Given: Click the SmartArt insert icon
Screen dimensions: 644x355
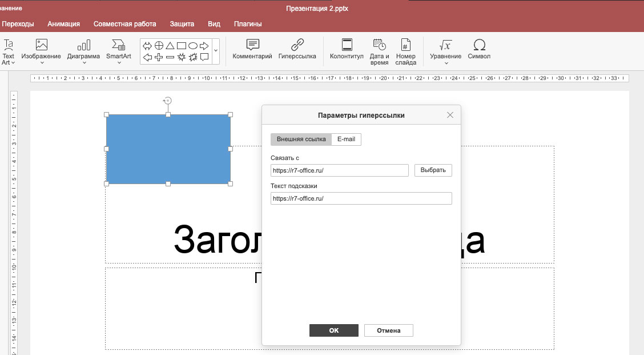Looking at the screenshot, I should pyautogui.click(x=119, y=45).
